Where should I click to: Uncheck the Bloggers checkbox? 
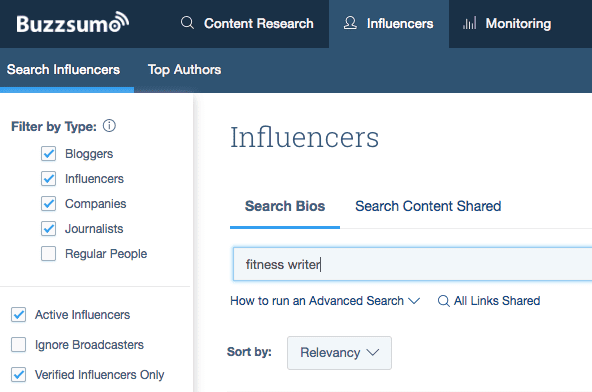click(x=48, y=154)
